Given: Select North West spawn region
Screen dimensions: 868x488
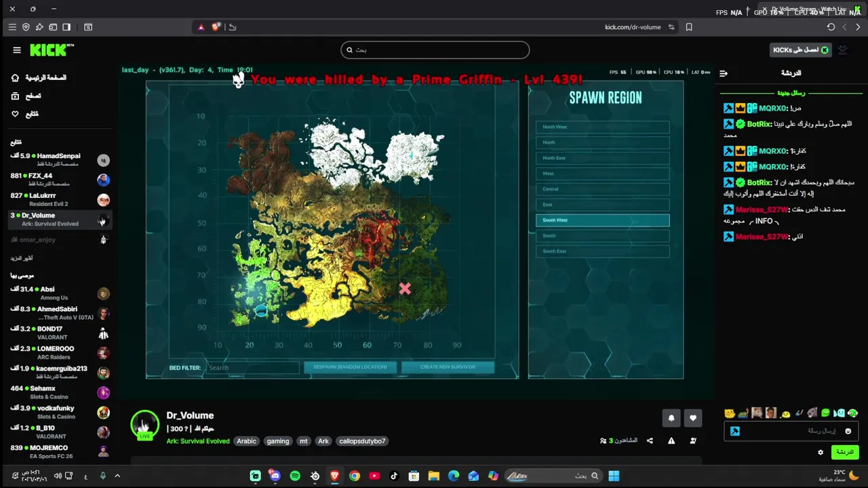Looking at the screenshot, I should point(602,127).
